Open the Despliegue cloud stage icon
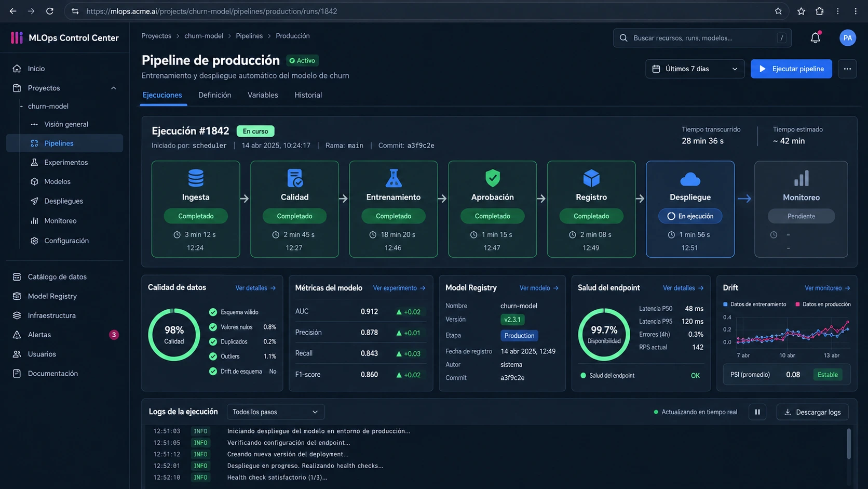This screenshot has height=489, width=868. click(x=690, y=179)
